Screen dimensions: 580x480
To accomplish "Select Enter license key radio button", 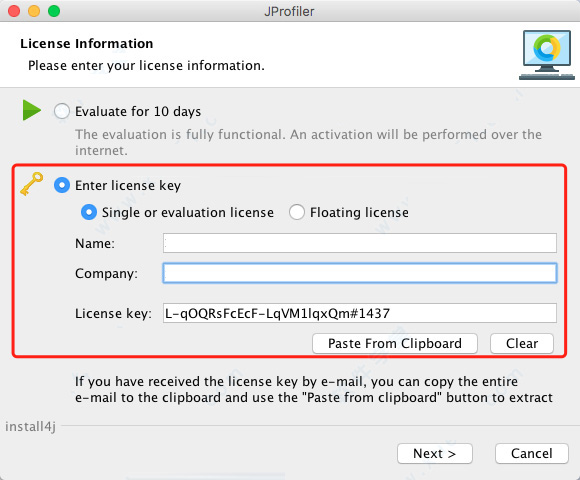I will point(62,185).
